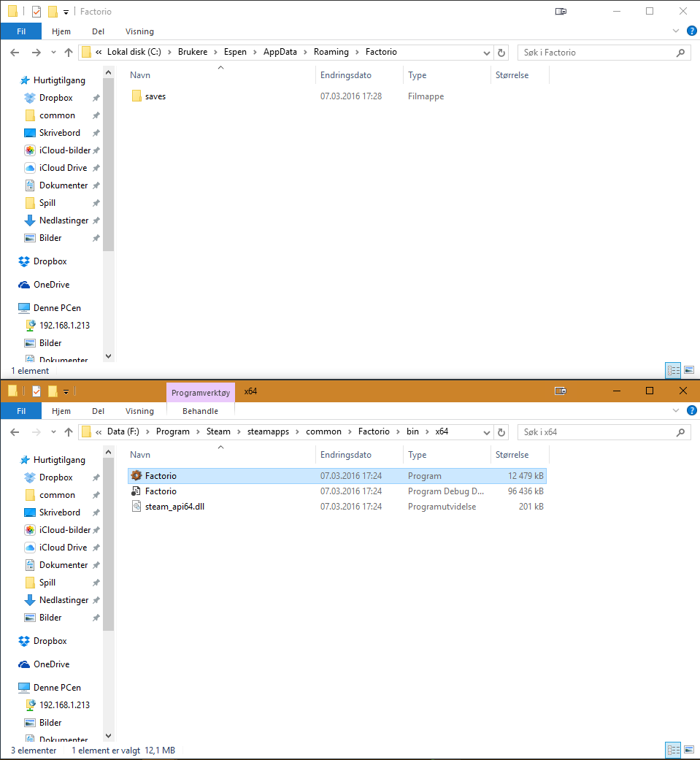Click properties quick-access icon in Factorio title bar
The height and width of the screenshot is (760, 700).
click(x=36, y=12)
